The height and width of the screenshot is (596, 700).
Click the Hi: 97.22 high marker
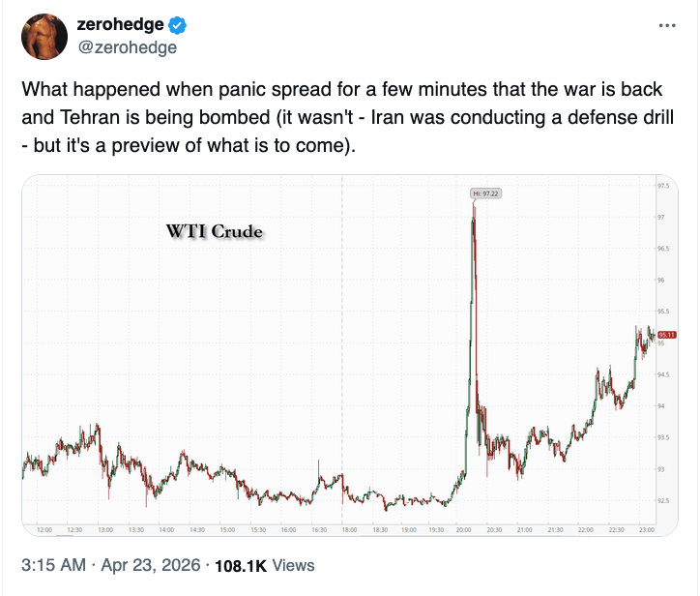pyautogui.click(x=485, y=194)
